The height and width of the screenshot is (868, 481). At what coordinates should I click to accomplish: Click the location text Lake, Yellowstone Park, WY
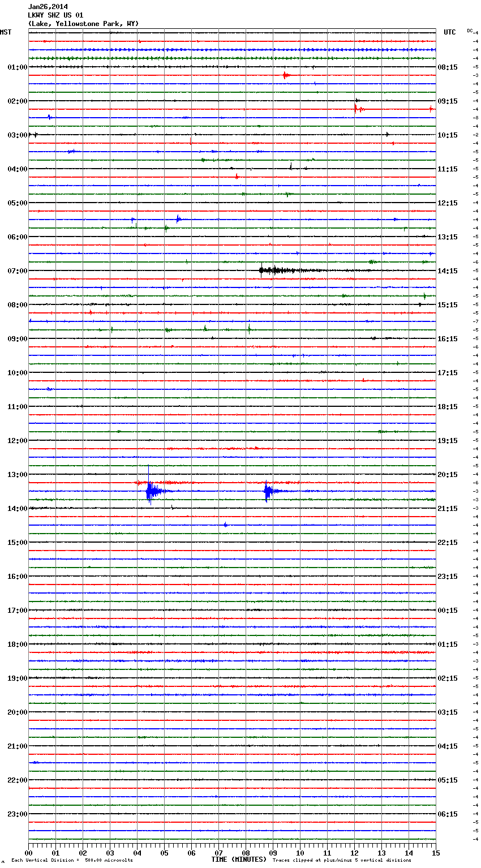[83, 24]
